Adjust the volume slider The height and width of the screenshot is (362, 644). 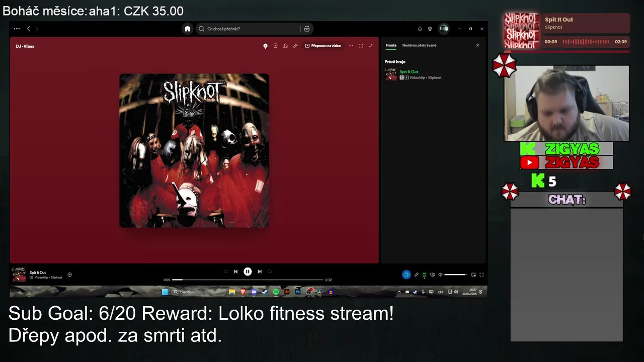tap(456, 275)
